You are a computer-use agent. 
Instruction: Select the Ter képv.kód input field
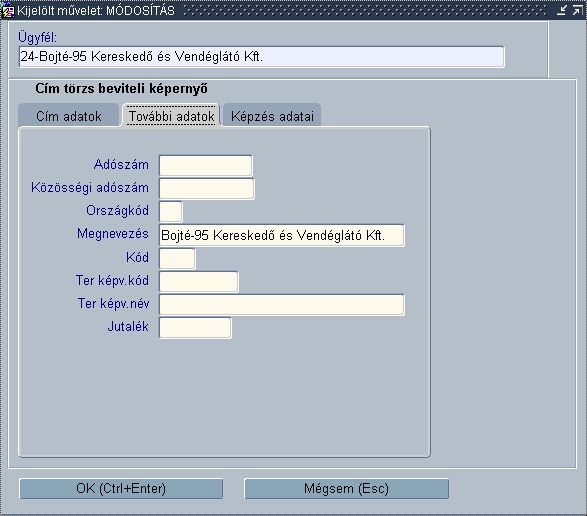[198, 282]
